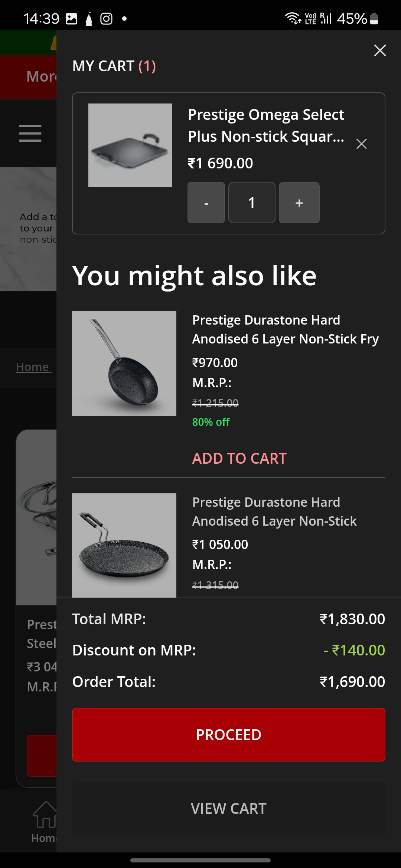Open the Prestige Omega Select product thumbnail
The width and height of the screenshot is (401, 868).
tap(130, 145)
